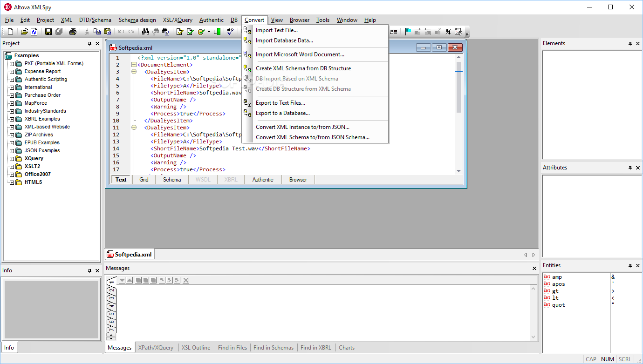Click the Replace toolbar icon
The image size is (643, 364).
click(165, 32)
